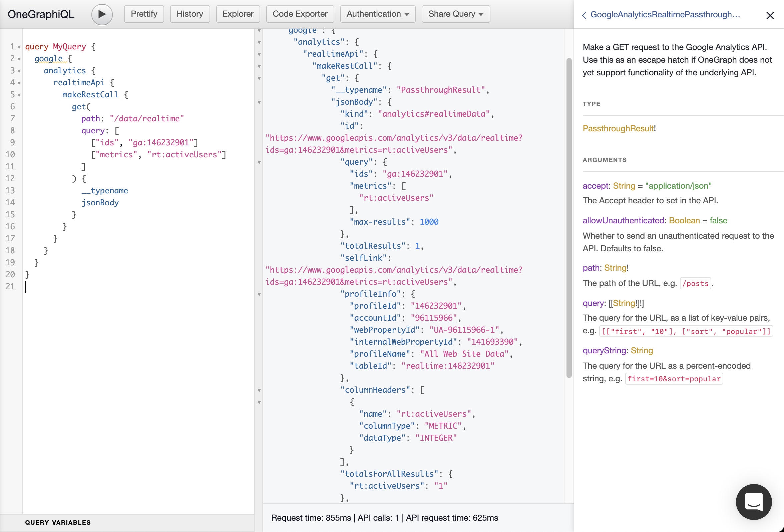Collapse the analytics block fold arrow at line 3
784x532 pixels.
pyautogui.click(x=19, y=71)
